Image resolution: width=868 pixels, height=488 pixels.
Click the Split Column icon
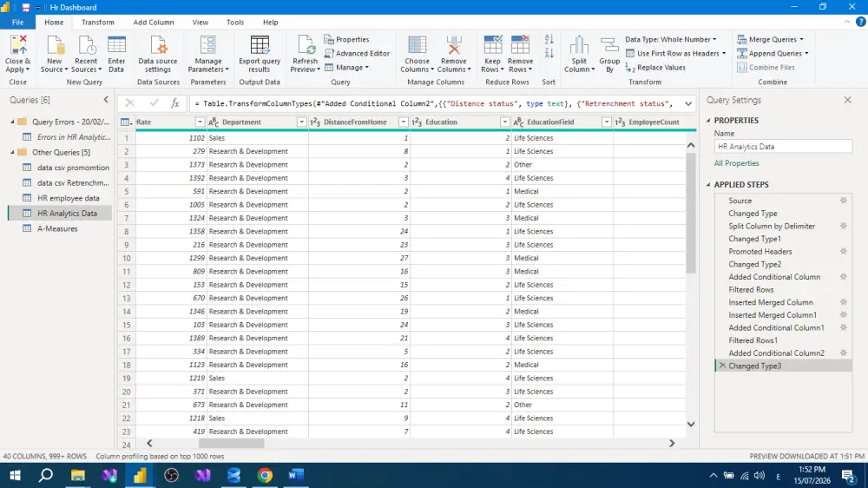click(x=579, y=45)
